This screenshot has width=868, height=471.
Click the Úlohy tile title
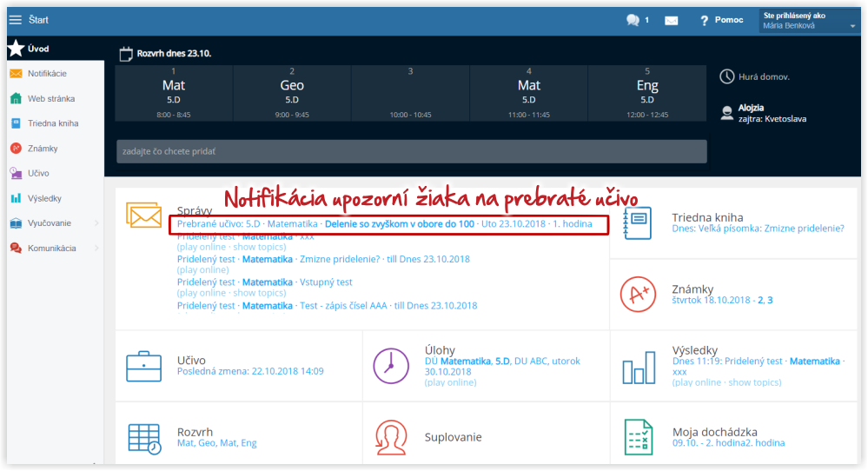point(440,350)
